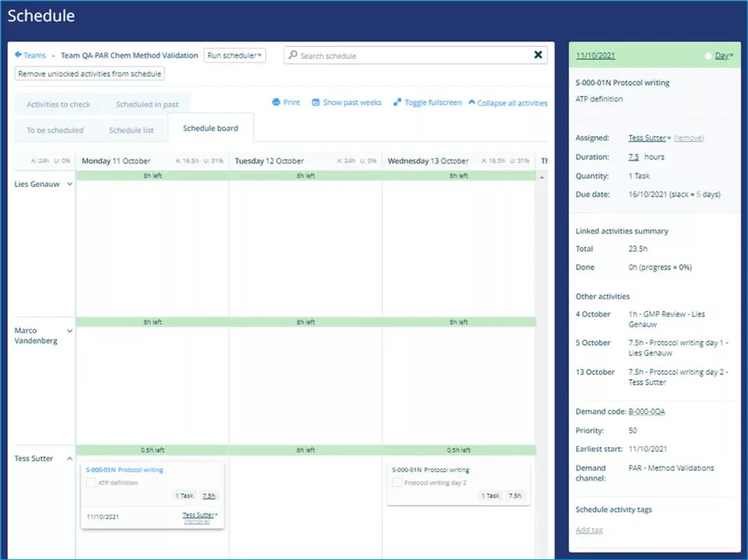This screenshot has width=748, height=560.
Task: Select the Schedule board tab
Action: (211, 128)
